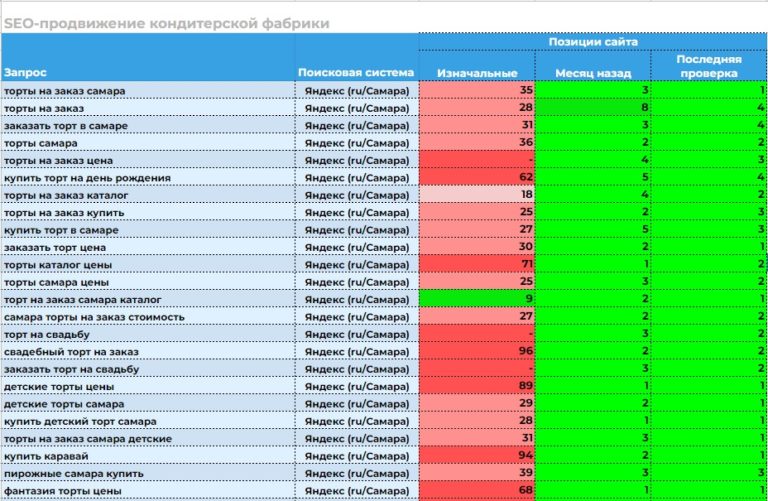The height and width of the screenshot is (501, 768).
Task: Select the query cell 'заказать торт цена'
Action: pyautogui.click(x=148, y=247)
